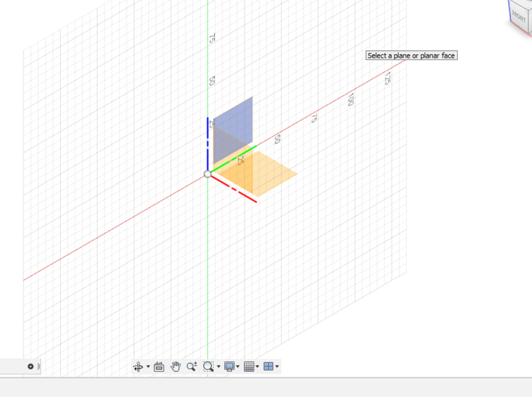Click the comments panel resize handle
This screenshot has width=532, height=397.
(39, 366)
